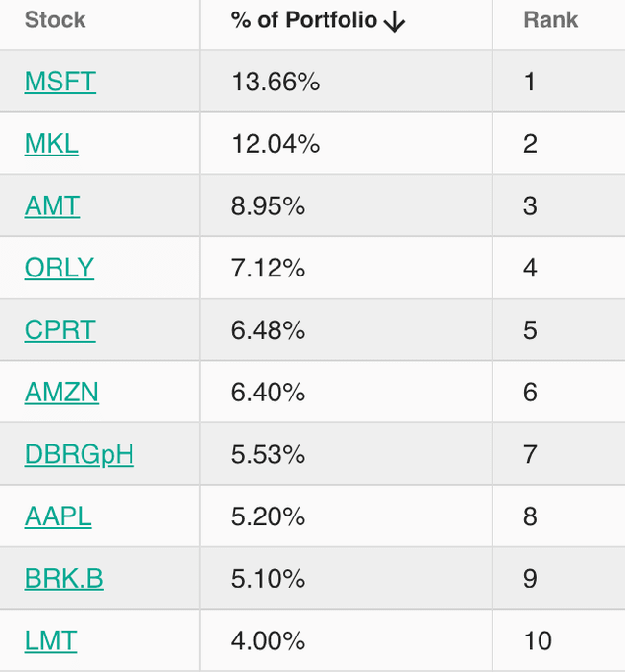The image size is (625, 672).
Task: Click the 13.66% portfolio cell
Action: point(346,82)
